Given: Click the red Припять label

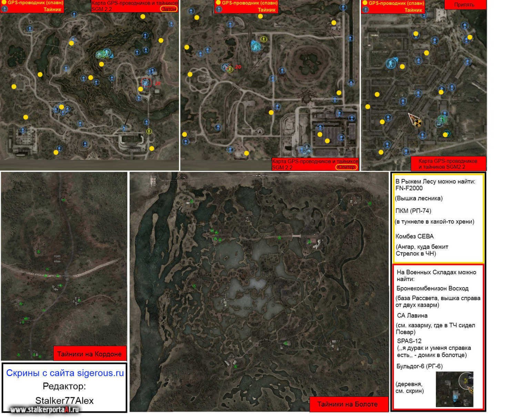Looking at the screenshot, I should tap(464, 4).
